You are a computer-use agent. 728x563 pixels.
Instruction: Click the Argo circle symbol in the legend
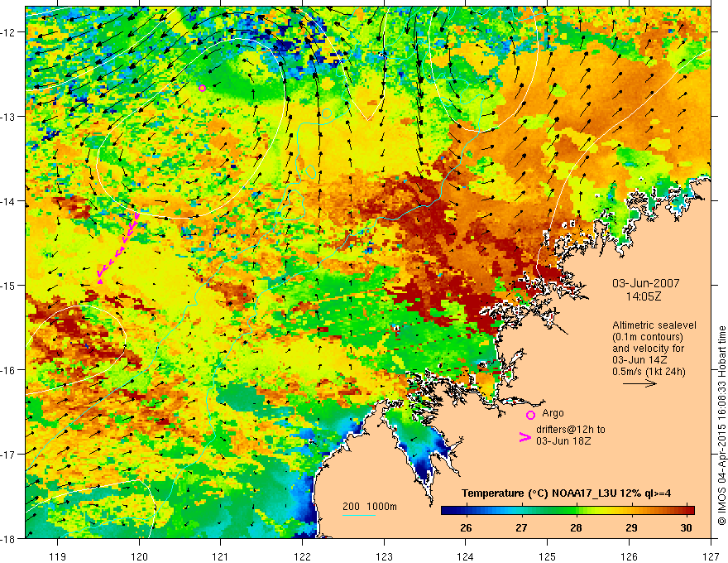click(530, 415)
